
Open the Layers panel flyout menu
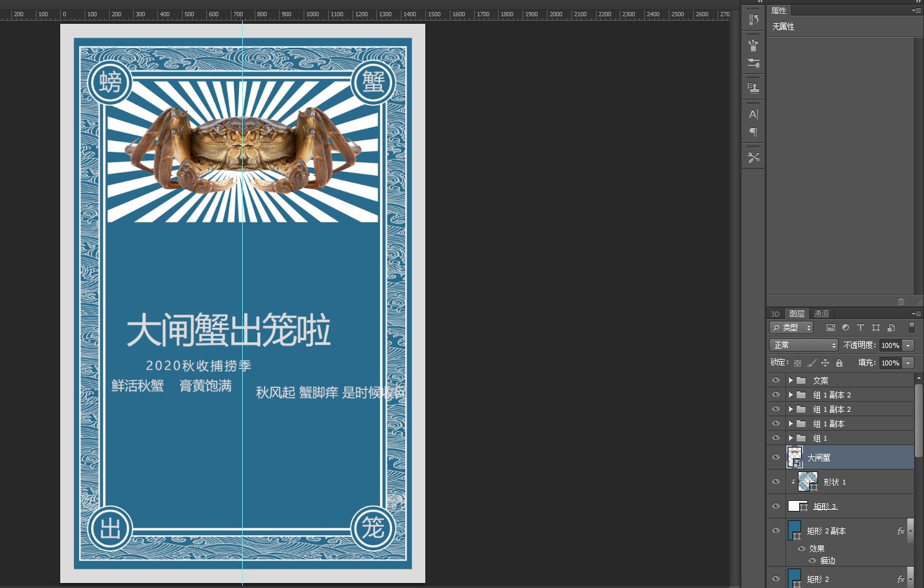pos(916,314)
